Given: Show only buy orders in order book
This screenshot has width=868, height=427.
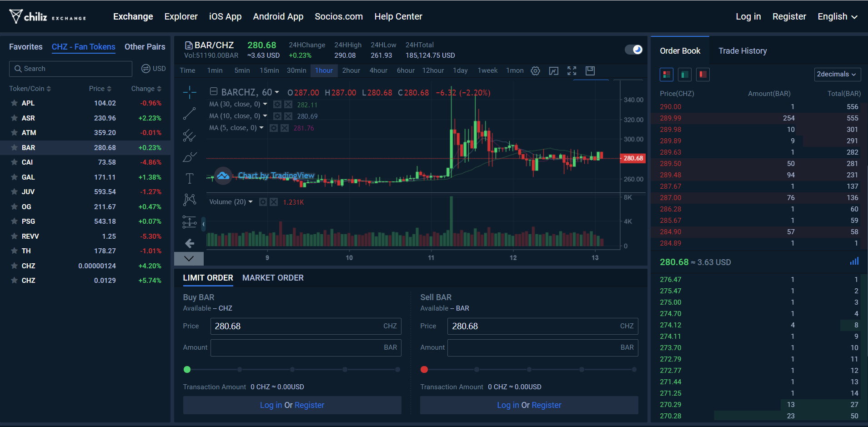Looking at the screenshot, I should (685, 74).
